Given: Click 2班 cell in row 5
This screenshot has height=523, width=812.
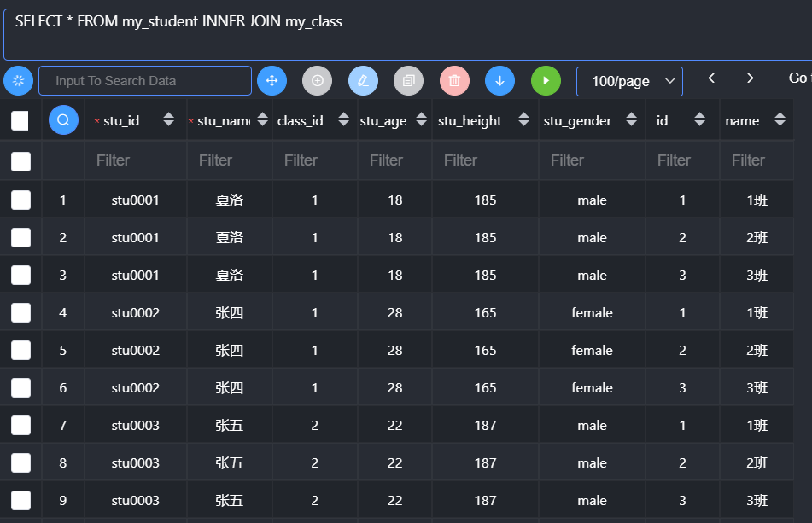Looking at the screenshot, I should click(x=757, y=350).
